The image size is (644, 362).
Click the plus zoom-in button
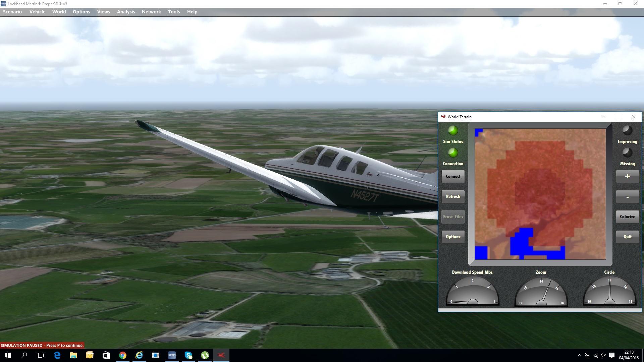pyautogui.click(x=628, y=176)
